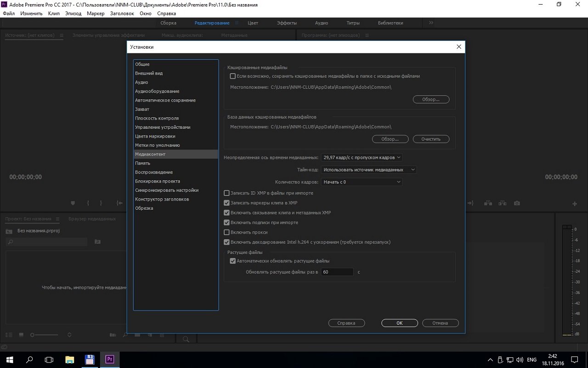Click the Project panel thumbnail zoom slider

point(46,335)
